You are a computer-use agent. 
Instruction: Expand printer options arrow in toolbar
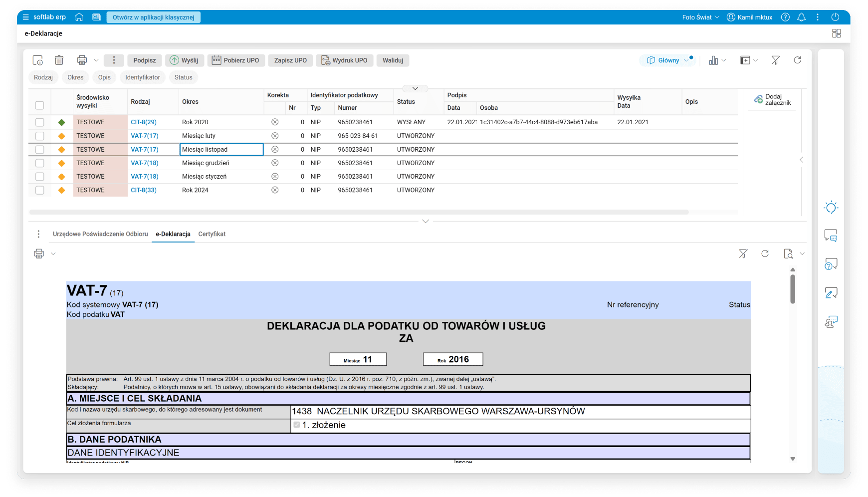[96, 60]
